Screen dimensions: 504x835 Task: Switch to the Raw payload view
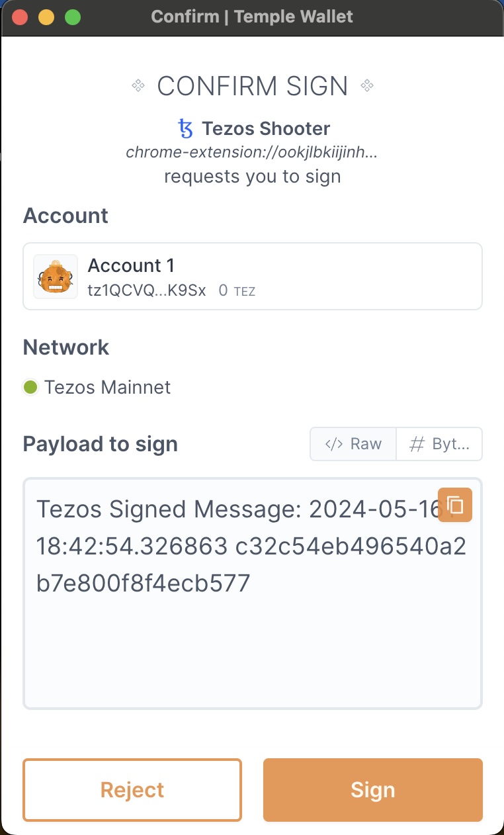tap(353, 443)
